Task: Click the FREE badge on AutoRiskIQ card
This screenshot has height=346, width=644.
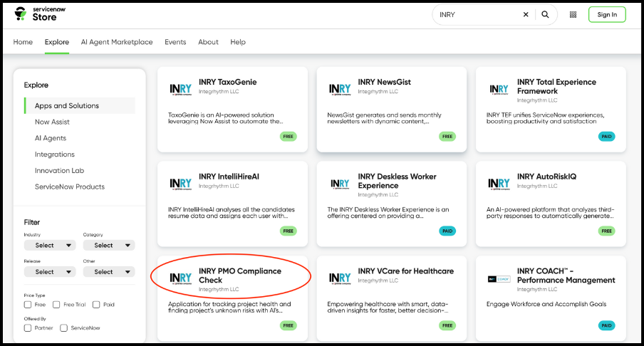Action: 607,231
